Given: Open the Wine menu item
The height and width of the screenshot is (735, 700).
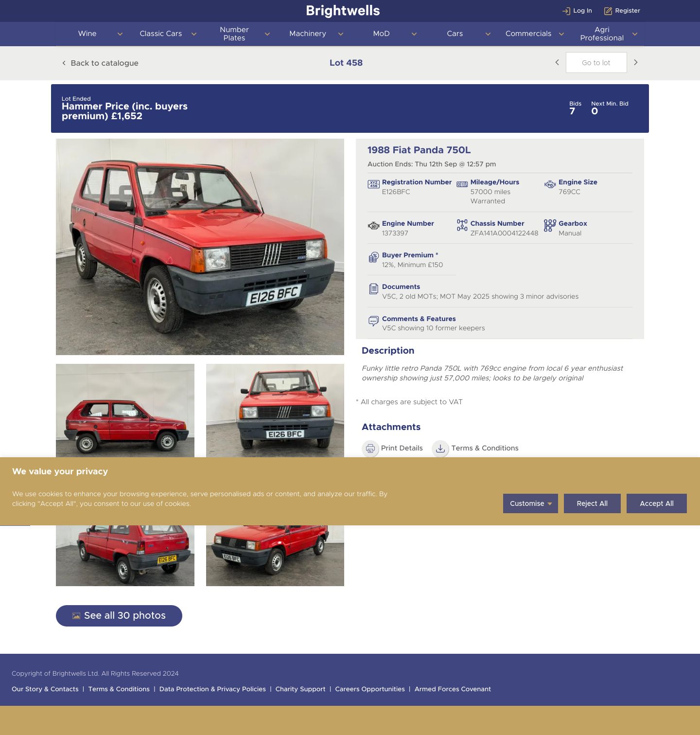Looking at the screenshot, I should pos(87,34).
